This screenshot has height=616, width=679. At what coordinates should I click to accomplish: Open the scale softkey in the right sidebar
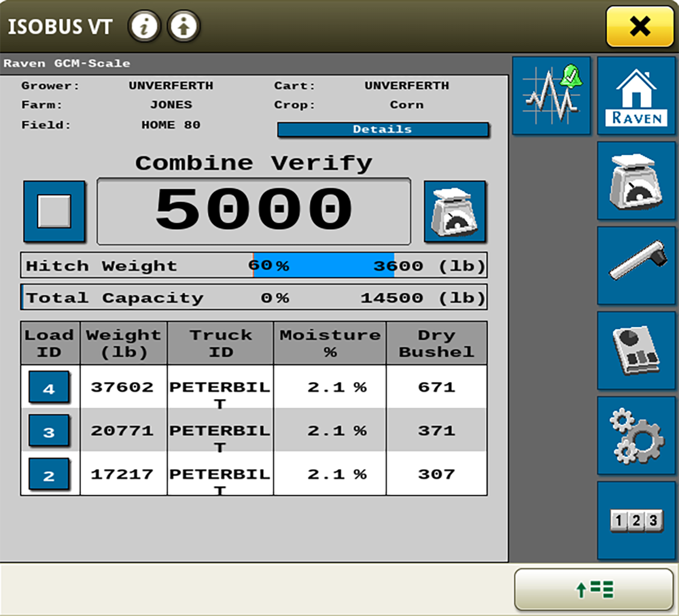coord(636,180)
